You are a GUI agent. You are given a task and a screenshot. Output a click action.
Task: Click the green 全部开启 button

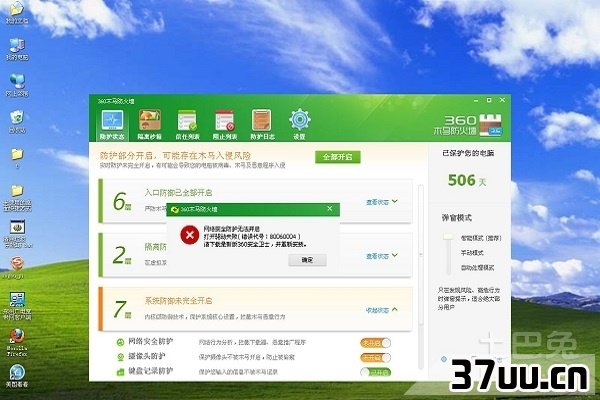338,157
